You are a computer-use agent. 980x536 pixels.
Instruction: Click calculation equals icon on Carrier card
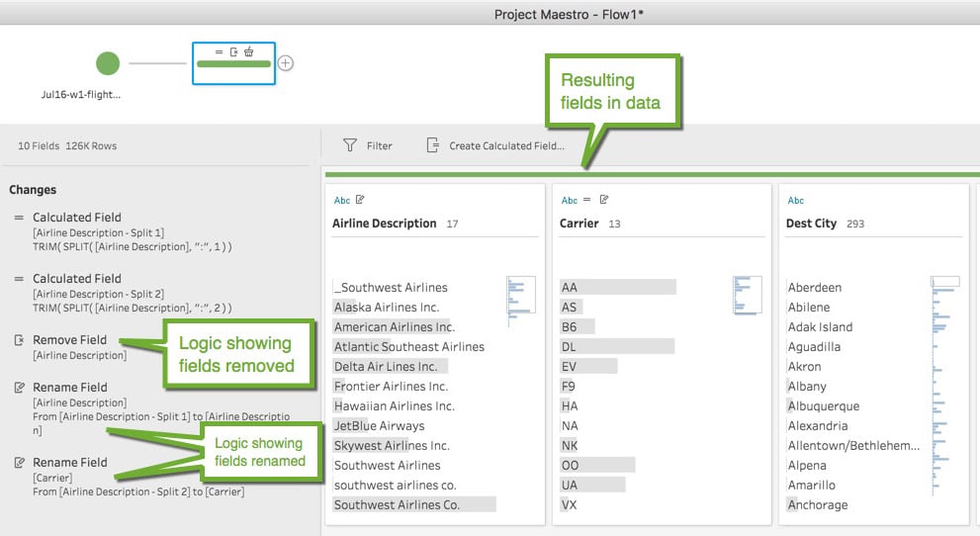pyautogui.click(x=586, y=200)
